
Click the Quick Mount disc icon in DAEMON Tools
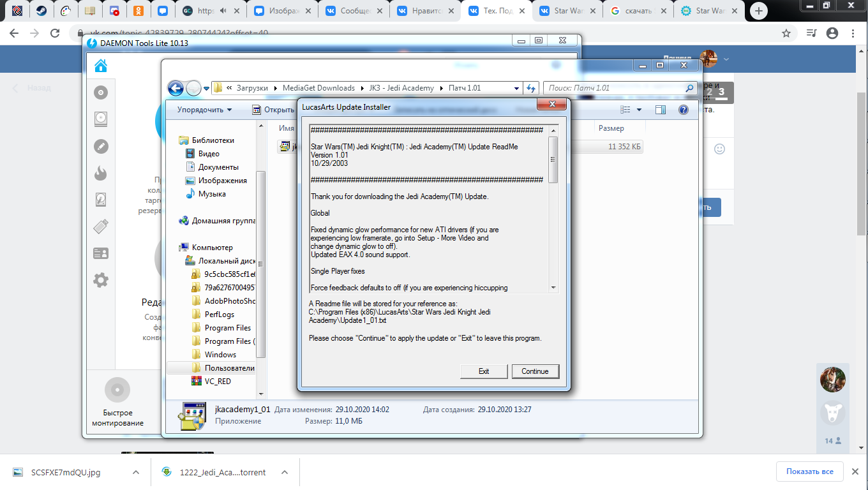(x=117, y=389)
